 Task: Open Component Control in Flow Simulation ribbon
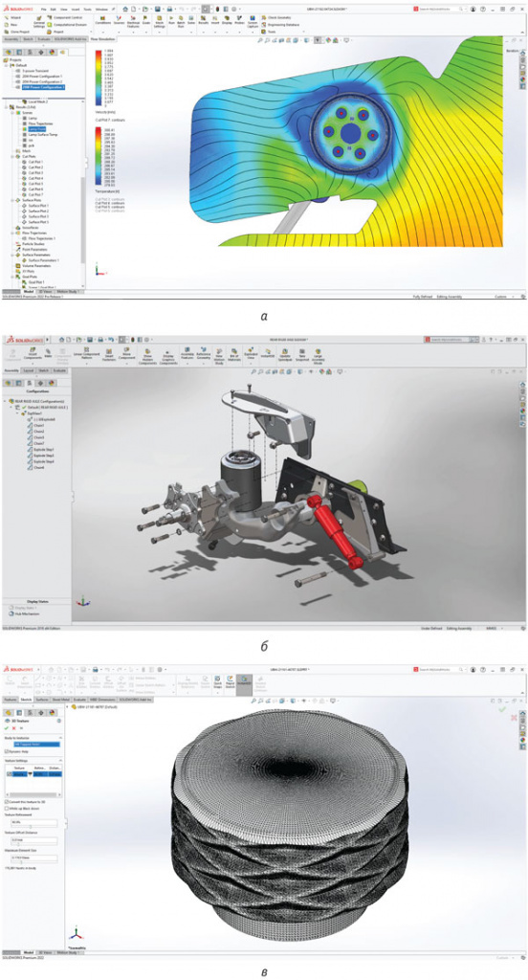pos(66,17)
